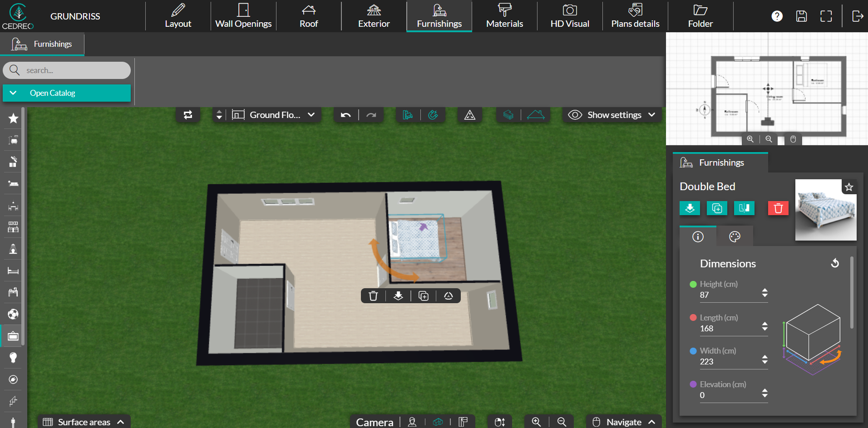Enter fullscreen mode

826,16
